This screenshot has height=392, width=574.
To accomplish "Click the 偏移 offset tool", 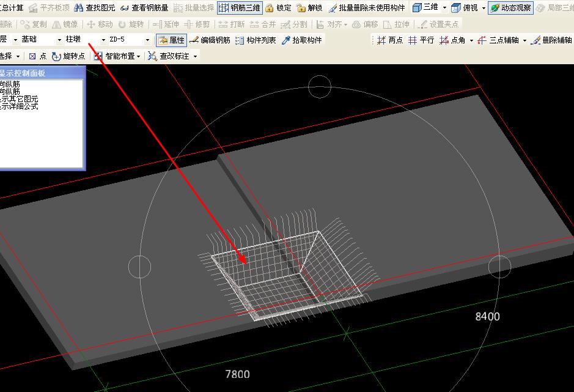I will point(365,24).
